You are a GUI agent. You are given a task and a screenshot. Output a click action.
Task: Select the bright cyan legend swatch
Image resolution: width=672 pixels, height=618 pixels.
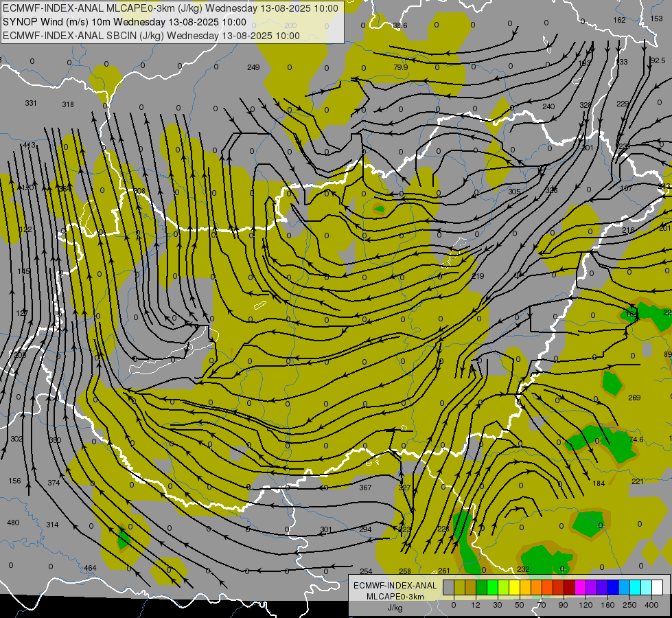point(636,587)
